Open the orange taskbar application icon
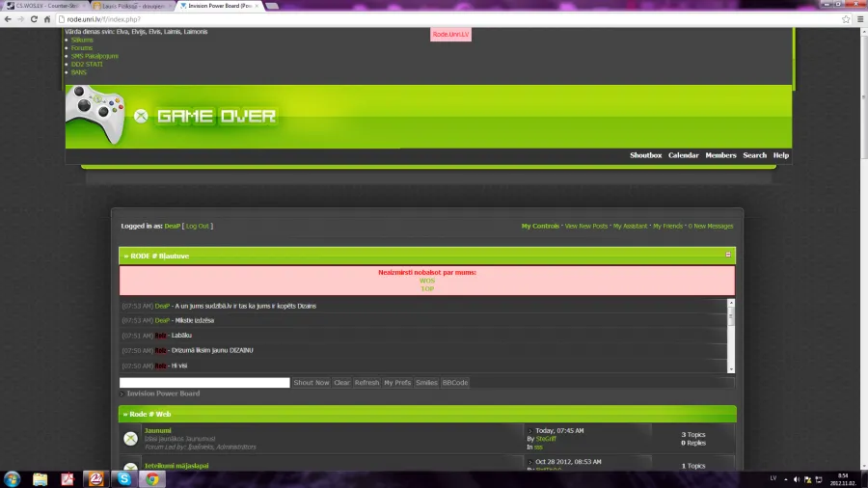Viewport: 868px width, 488px height. (95, 479)
